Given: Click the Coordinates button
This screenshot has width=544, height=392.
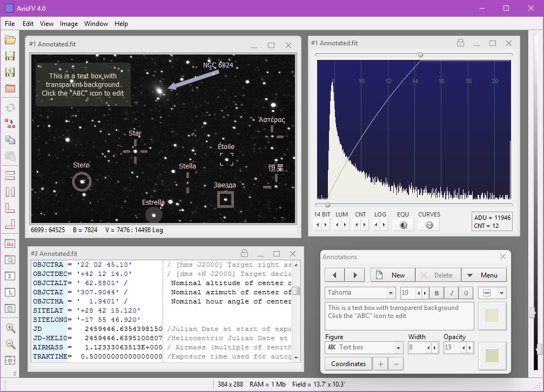Looking at the screenshot, I should tap(348, 364).
